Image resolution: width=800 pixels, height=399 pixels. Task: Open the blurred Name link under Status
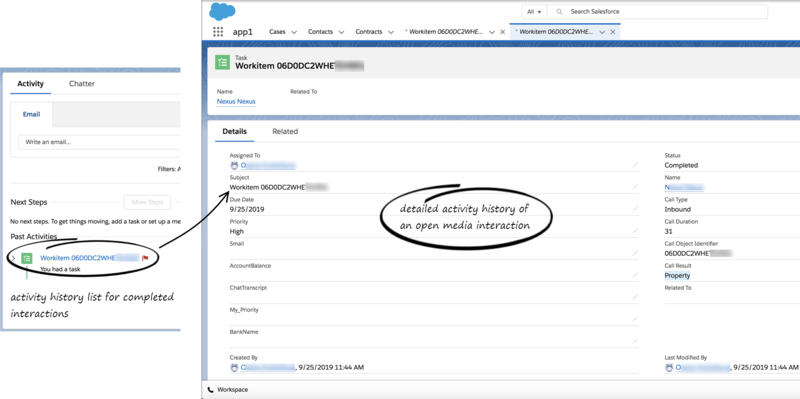tap(684, 187)
